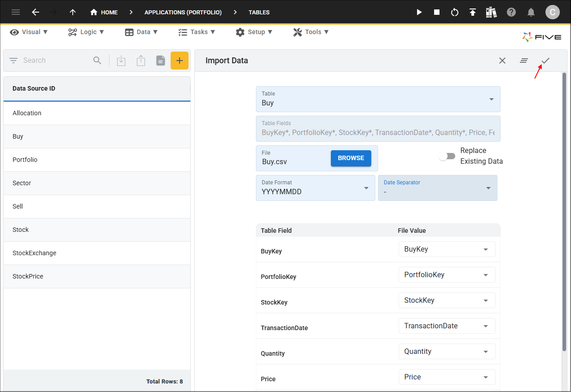The width and height of the screenshot is (571, 392).
Task: Click the Import Data vertical scrollbar
Action: pos(564,211)
